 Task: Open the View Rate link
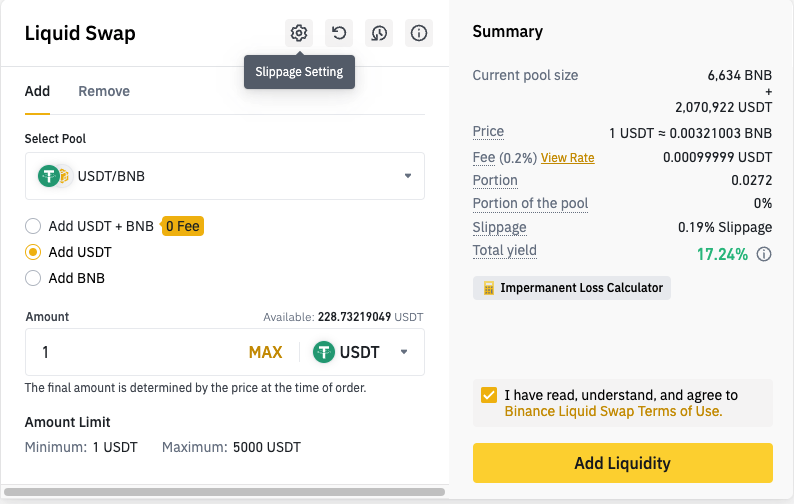(567, 158)
